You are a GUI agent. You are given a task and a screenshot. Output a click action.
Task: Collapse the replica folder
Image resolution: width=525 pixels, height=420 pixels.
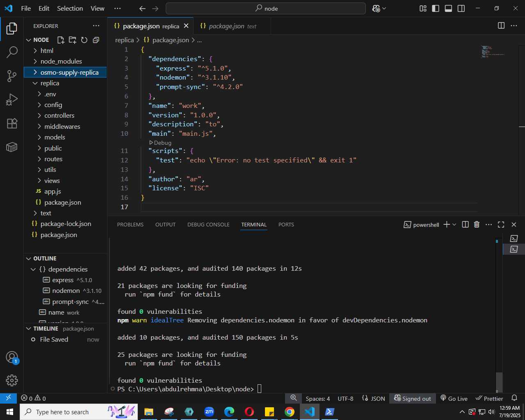point(65,83)
